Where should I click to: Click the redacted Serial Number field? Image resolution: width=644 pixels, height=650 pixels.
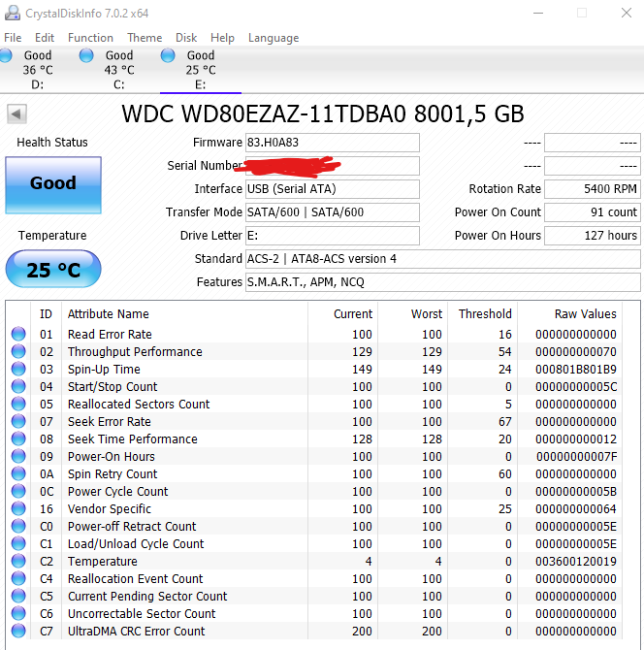point(333,165)
